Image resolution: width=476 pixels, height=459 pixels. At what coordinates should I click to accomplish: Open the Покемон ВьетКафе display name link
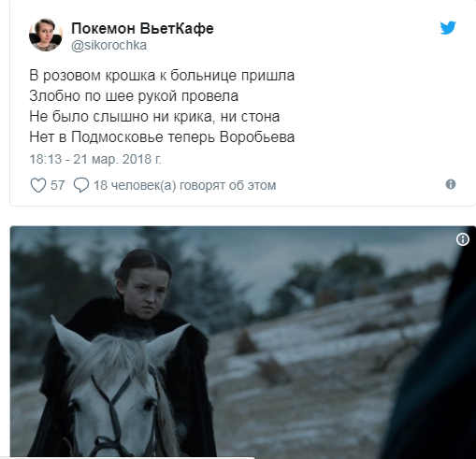point(142,28)
